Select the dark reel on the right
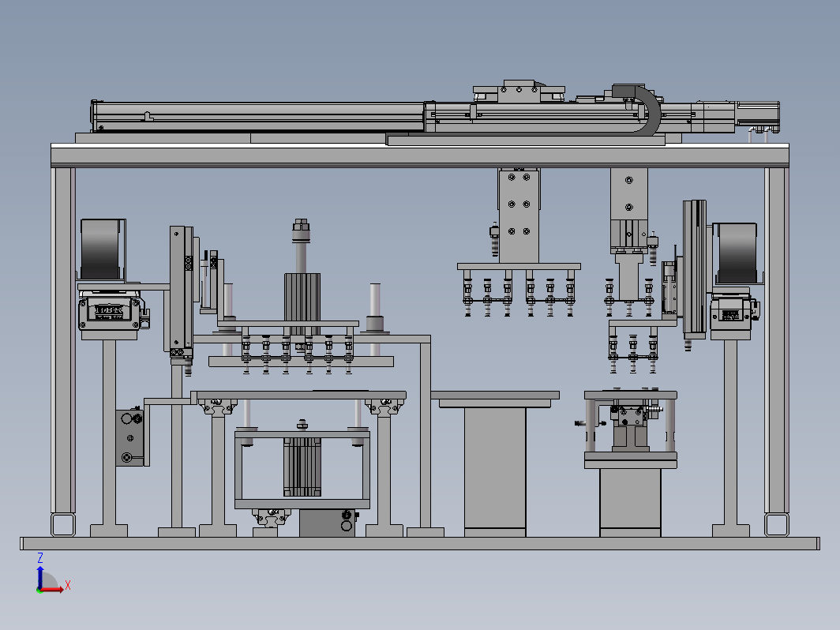Image resolution: width=840 pixels, height=630 pixels. pyautogui.click(x=737, y=253)
